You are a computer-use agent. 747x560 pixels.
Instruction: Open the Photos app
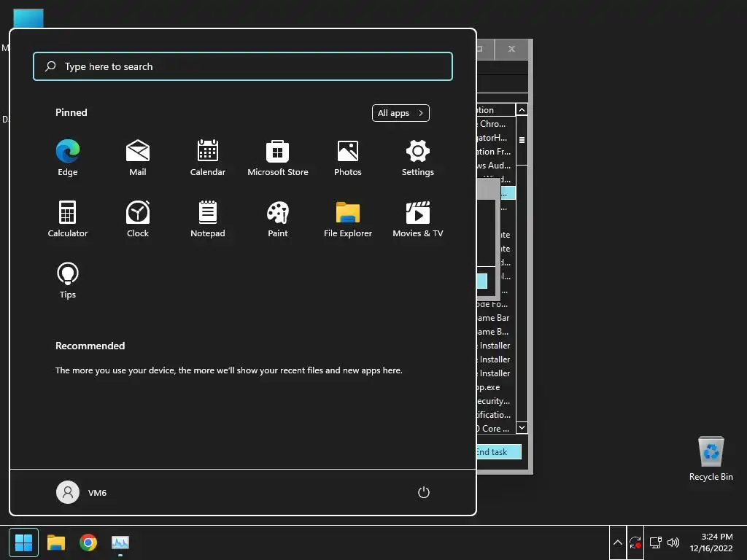(348, 157)
